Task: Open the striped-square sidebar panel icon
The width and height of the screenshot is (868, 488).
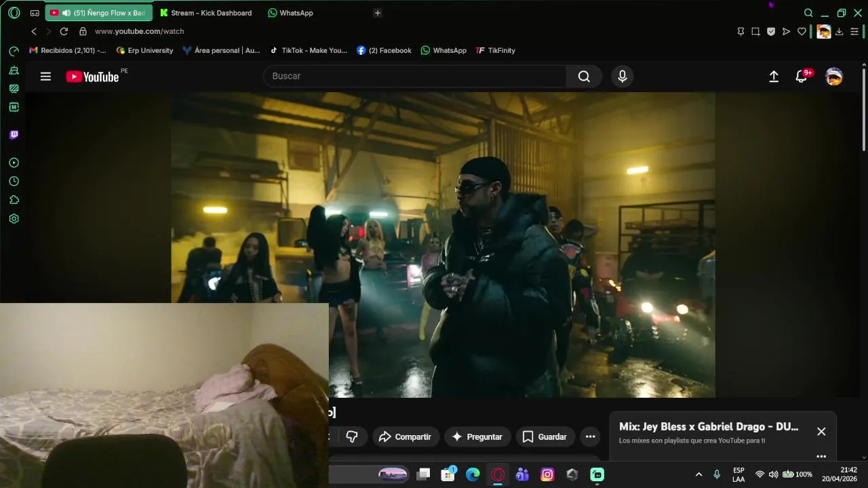Action: 14,88
